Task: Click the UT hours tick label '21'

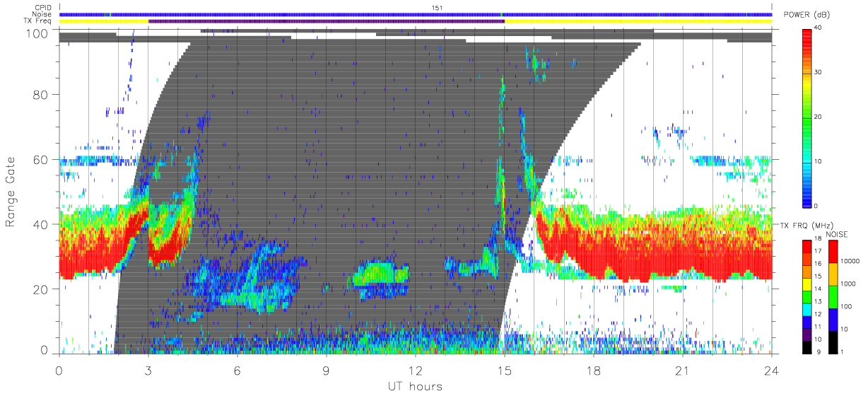Action: point(683,370)
